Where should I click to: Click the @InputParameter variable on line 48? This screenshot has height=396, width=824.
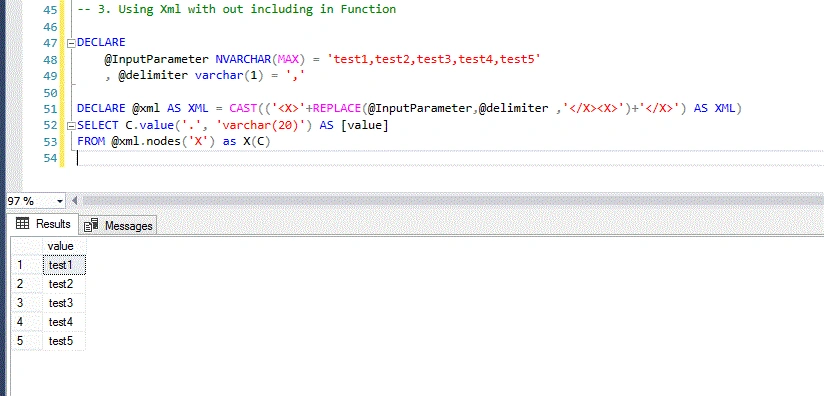[x=156, y=59]
